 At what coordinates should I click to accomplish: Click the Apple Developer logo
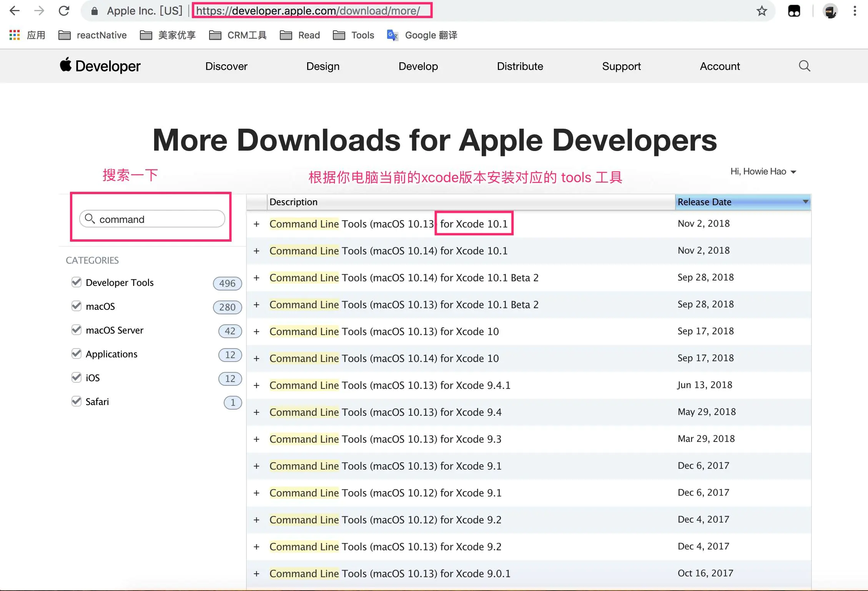(x=100, y=66)
